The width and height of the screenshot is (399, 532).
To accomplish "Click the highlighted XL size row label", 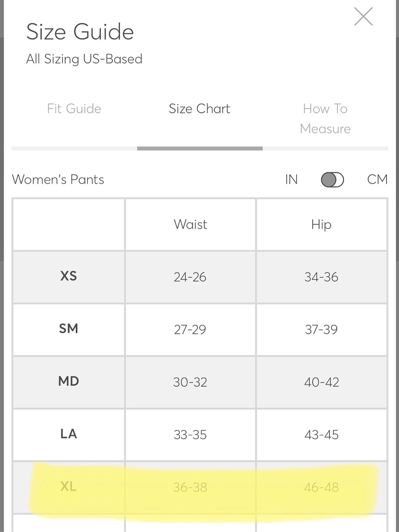I will click(68, 487).
